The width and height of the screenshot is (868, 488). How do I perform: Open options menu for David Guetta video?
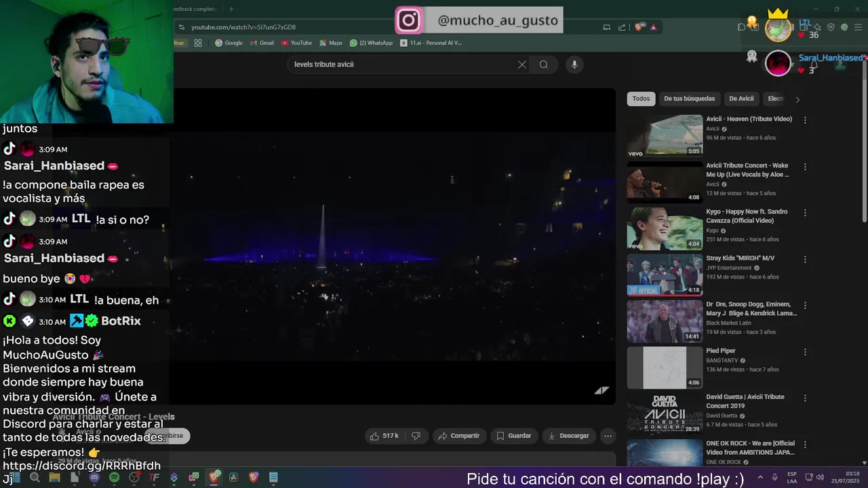pyautogui.click(x=805, y=399)
